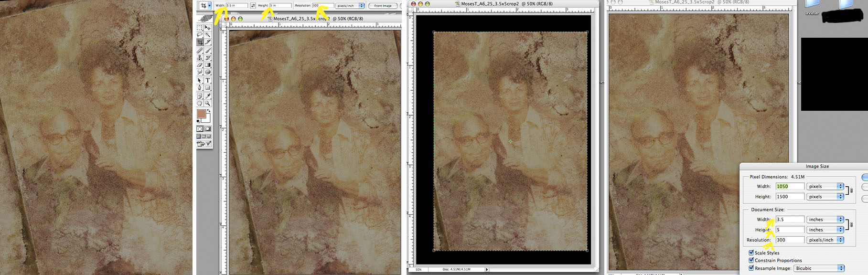The width and height of the screenshot is (868, 275).
Task: Select the Crop tool in toolbox
Action: tap(200, 42)
